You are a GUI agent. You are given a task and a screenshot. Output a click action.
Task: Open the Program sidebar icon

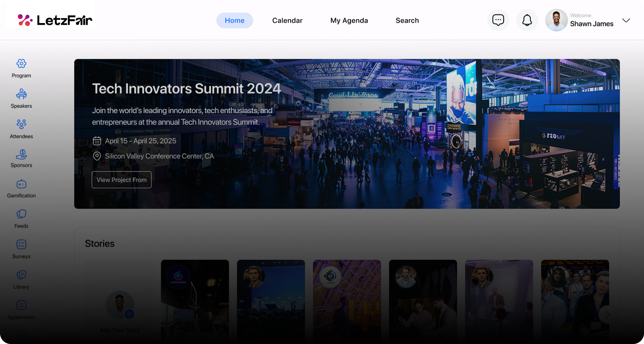click(21, 64)
